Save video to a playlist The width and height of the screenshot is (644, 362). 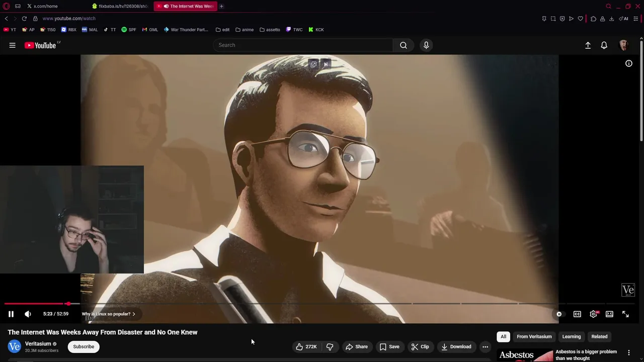click(389, 346)
